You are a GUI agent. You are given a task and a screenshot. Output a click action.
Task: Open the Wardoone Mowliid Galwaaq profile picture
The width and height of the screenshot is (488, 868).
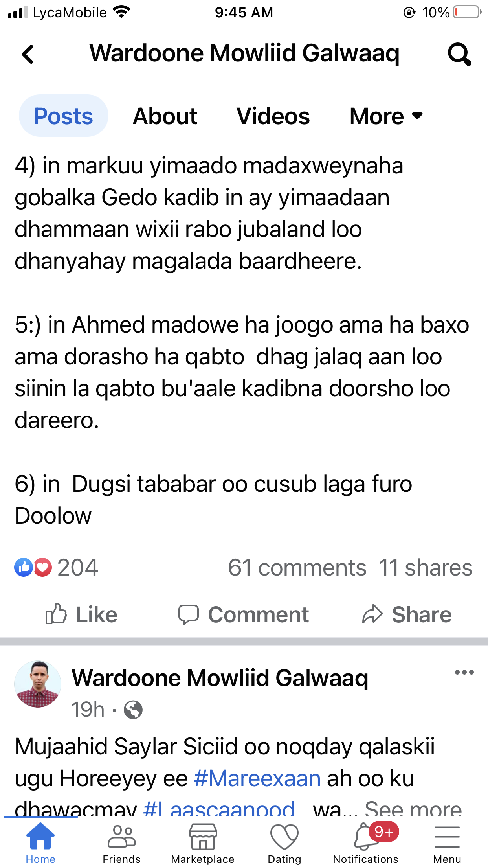point(38,684)
